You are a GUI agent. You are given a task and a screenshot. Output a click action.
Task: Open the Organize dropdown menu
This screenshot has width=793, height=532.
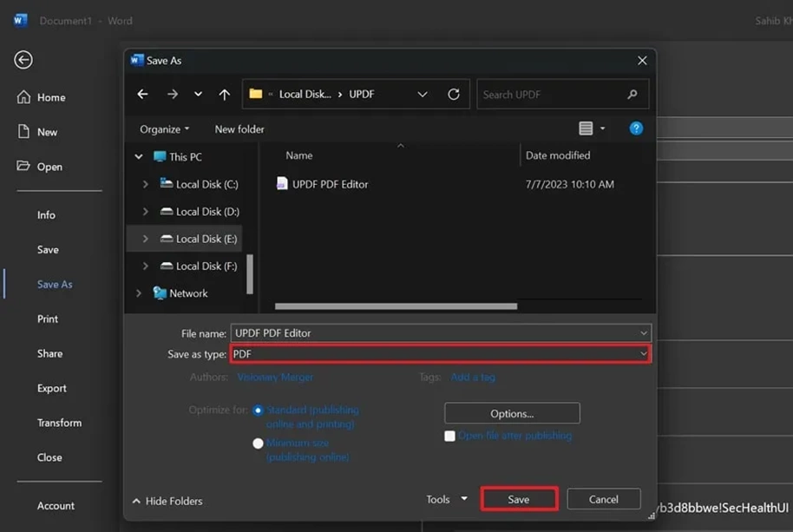coord(164,129)
